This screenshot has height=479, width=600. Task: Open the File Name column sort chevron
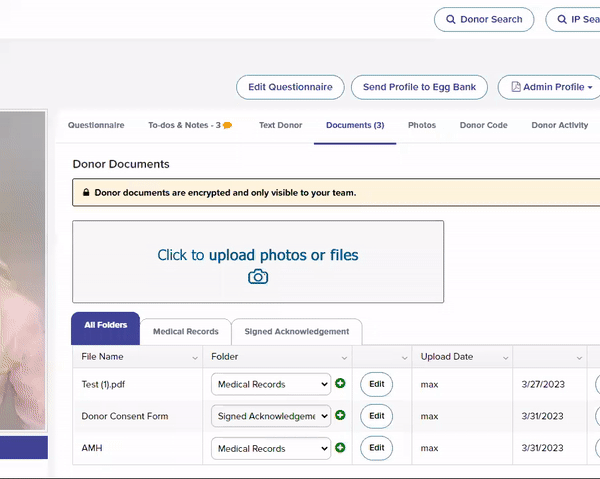pyautogui.click(x=194, y=357)
